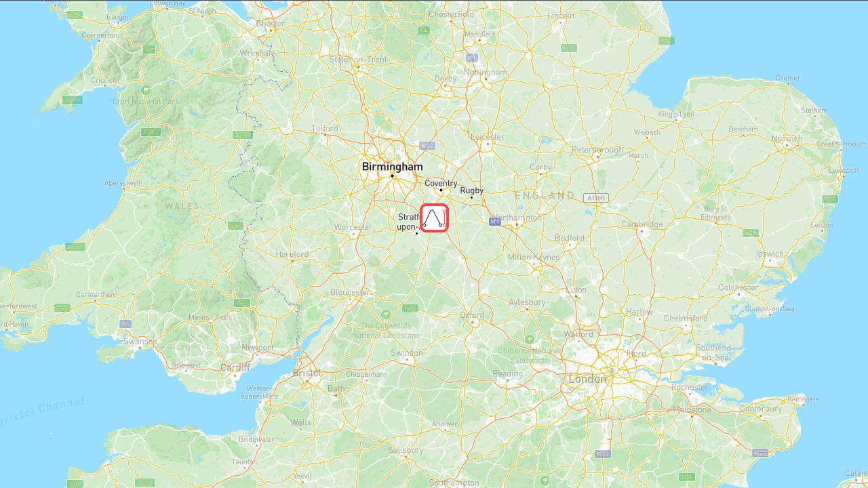Click the A1(M) road shield
The image size is (868, 488).
pyautogui.click(x=596, y=198)
